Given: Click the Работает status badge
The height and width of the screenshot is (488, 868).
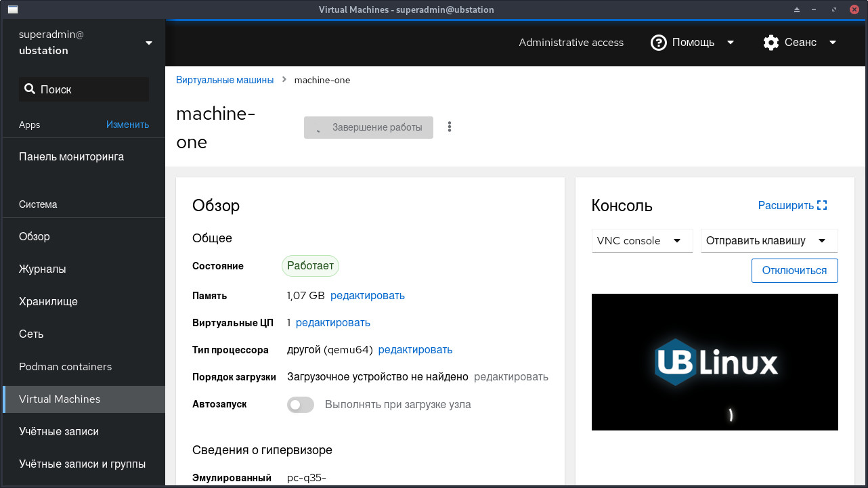Looking at the screenshot, I should pos(310,266).
